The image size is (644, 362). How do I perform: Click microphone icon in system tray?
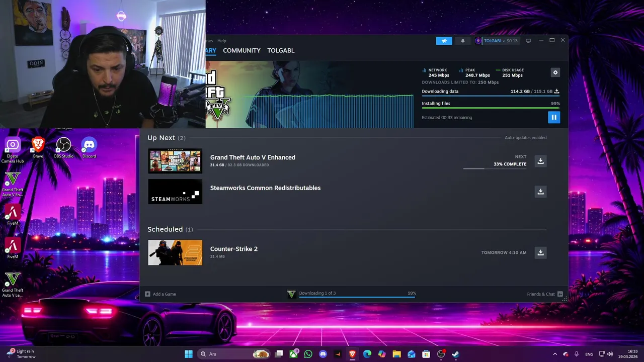tap(577, 354)
